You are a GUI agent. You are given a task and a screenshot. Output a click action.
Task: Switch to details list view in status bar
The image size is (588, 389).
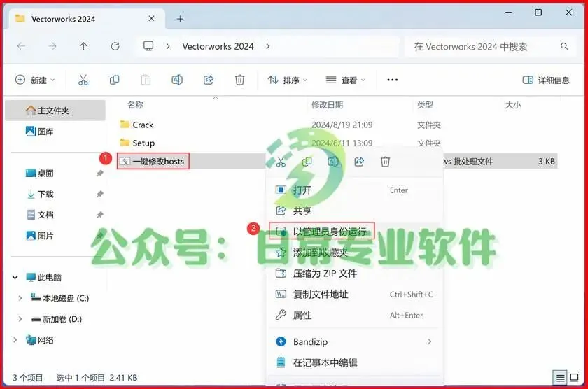pos(560,377)
